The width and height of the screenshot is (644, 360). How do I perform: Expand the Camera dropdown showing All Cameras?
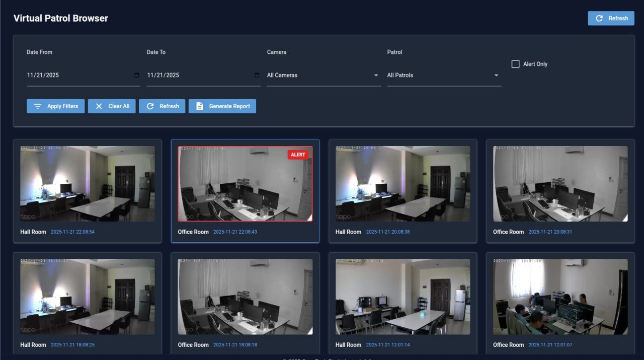pos(324,76)
